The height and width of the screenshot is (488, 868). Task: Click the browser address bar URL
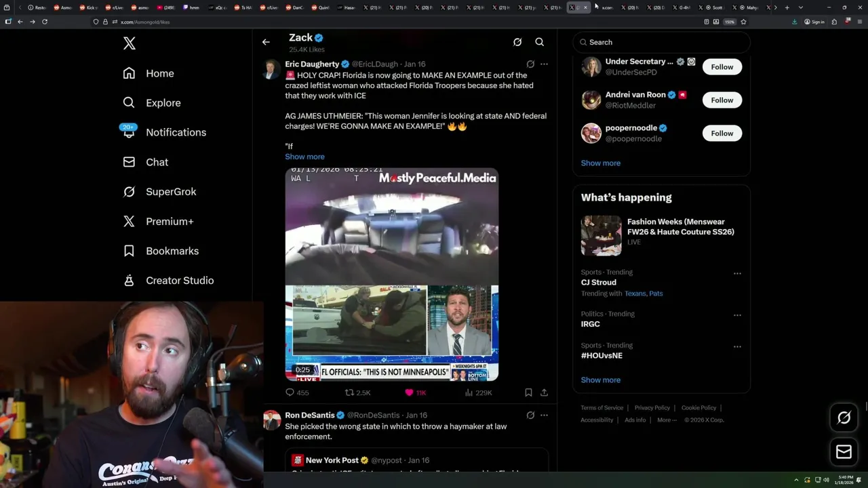[144, 22]
